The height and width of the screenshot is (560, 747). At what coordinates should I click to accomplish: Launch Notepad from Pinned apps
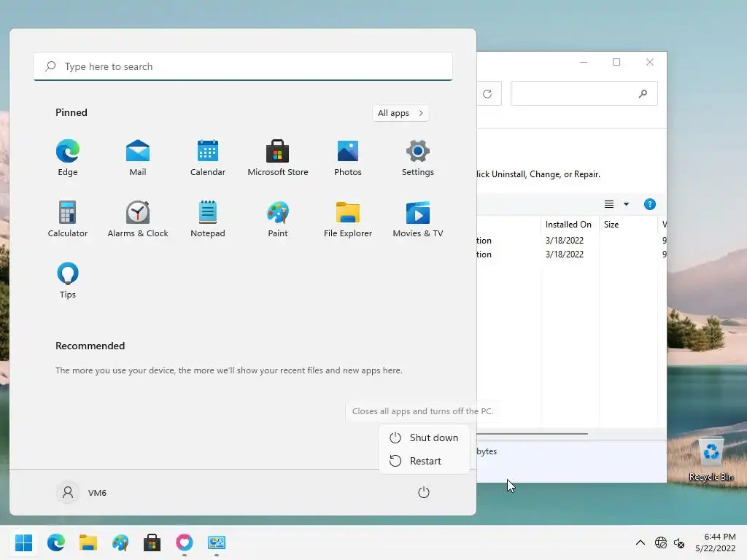click(208, 219)
